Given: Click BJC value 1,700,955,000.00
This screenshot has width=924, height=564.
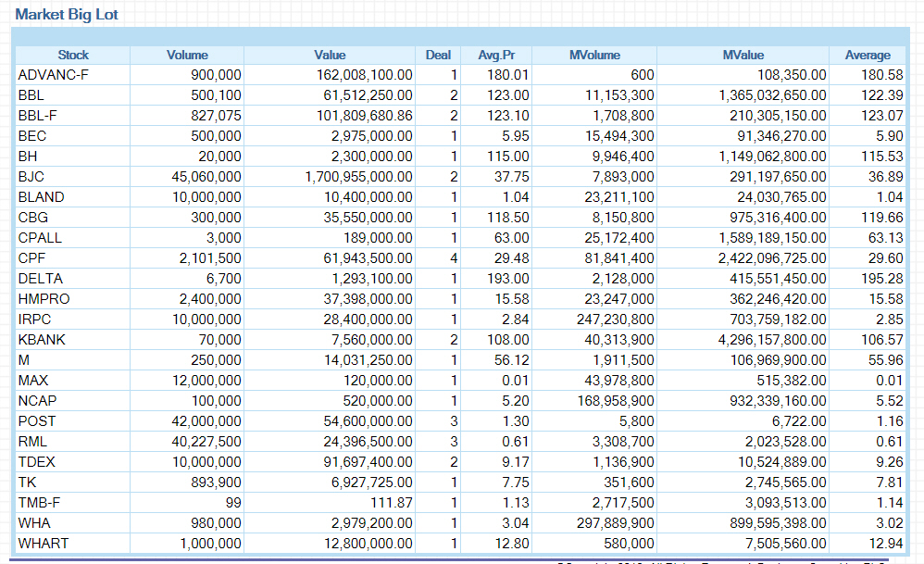Looking at the screenshot, I should point(359,177).
